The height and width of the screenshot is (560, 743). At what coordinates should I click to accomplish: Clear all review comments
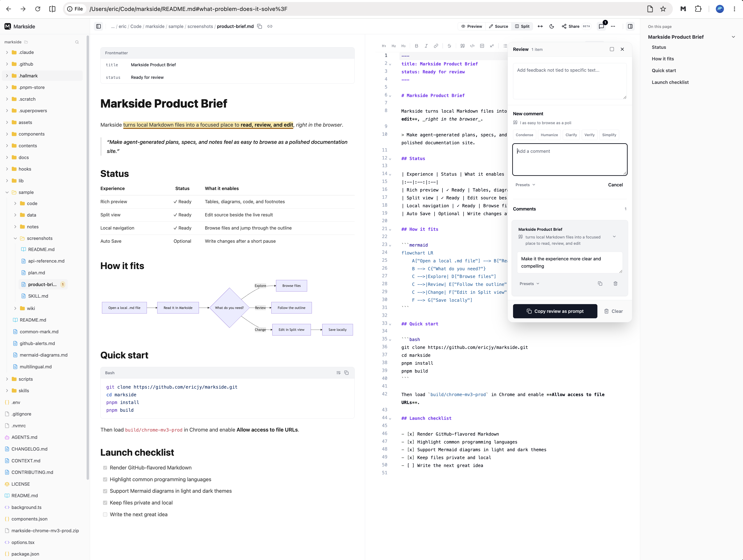[613, 311]
